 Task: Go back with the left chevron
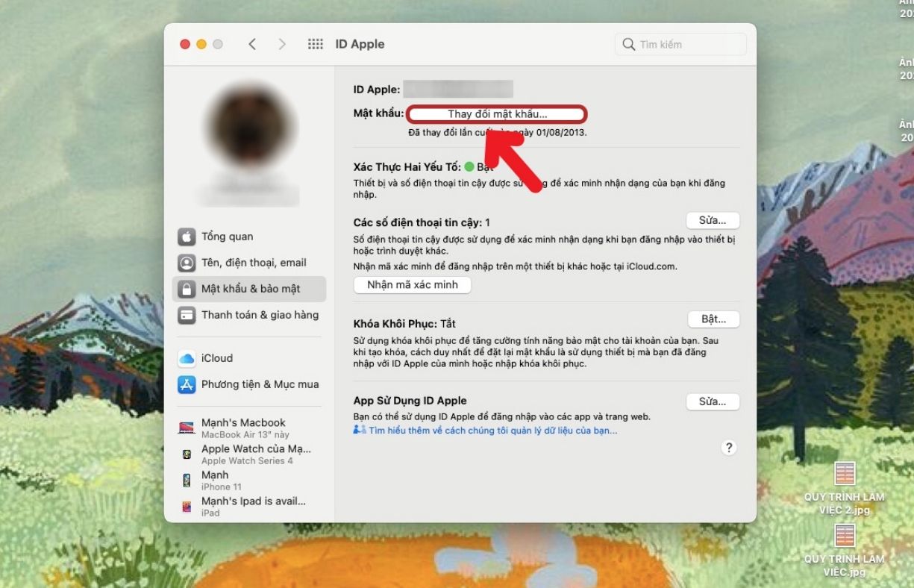(252, 44)
